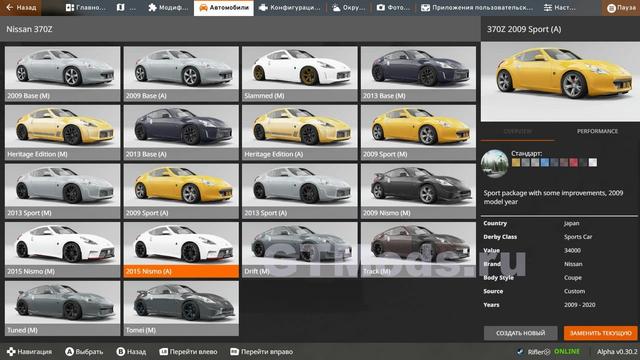Screen dimensions: 640x360
Task: Pick the 2013 Base (A) car
Action: click(181, 133)
